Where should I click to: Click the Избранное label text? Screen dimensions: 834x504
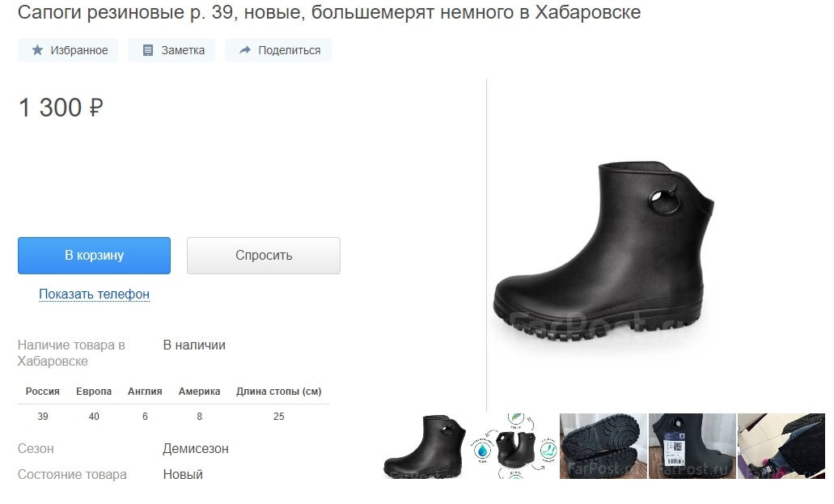pyautogui.click(x=78, y=50)
